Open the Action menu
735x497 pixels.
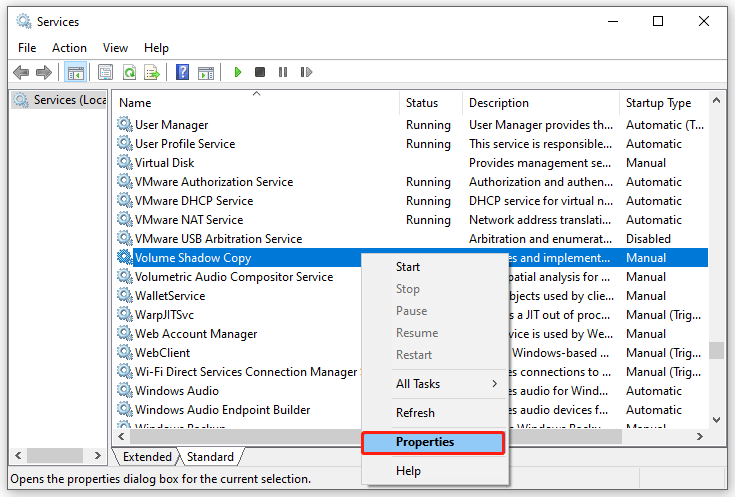(69, 47)
